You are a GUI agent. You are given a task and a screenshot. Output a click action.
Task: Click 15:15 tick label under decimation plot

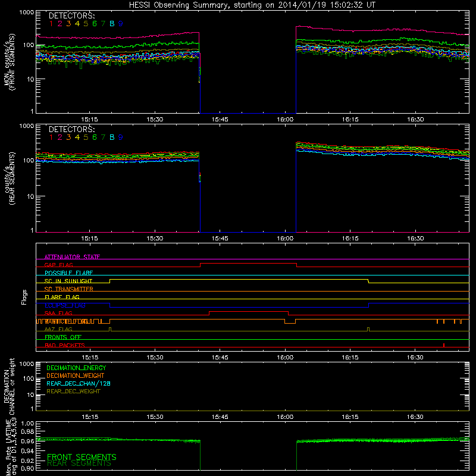(x=90, y=417)
